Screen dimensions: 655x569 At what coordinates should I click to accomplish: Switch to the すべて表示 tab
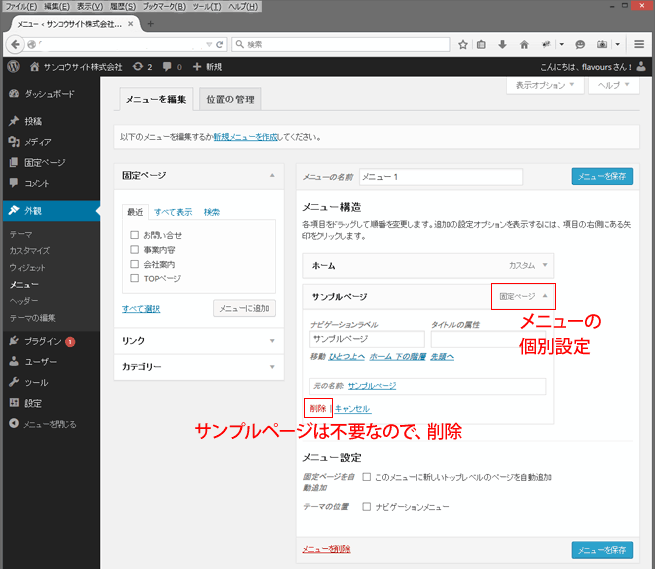point(173,212)
